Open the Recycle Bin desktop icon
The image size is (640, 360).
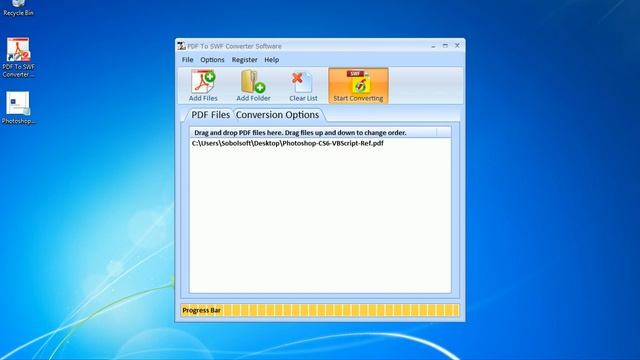pos(18,8)
